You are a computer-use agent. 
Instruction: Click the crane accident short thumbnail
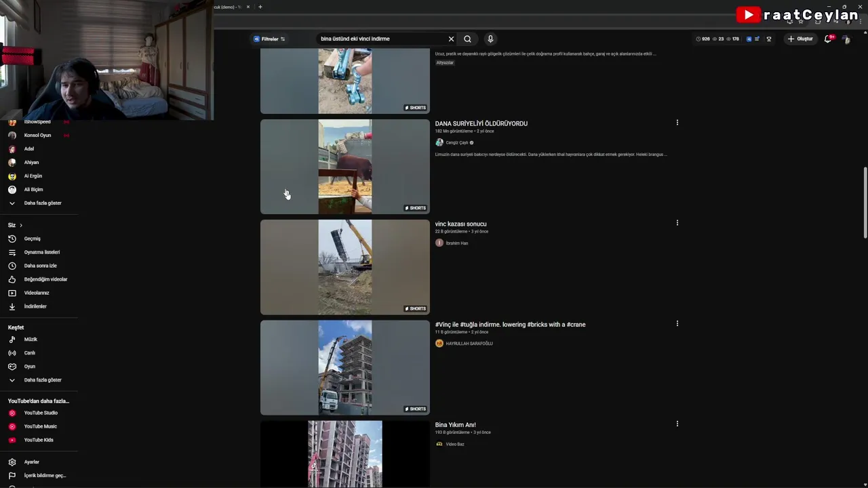[x=345, y=267]
